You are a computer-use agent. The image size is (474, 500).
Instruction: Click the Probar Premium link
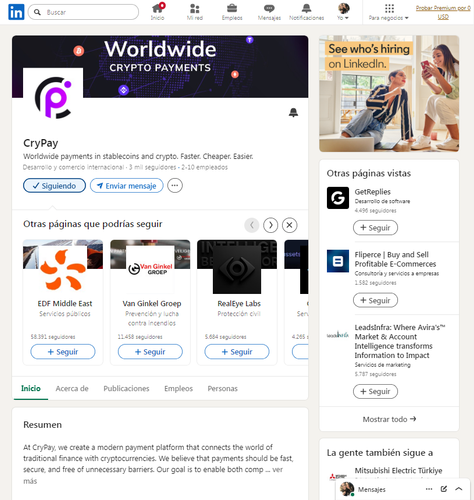(x=443, y=12)
